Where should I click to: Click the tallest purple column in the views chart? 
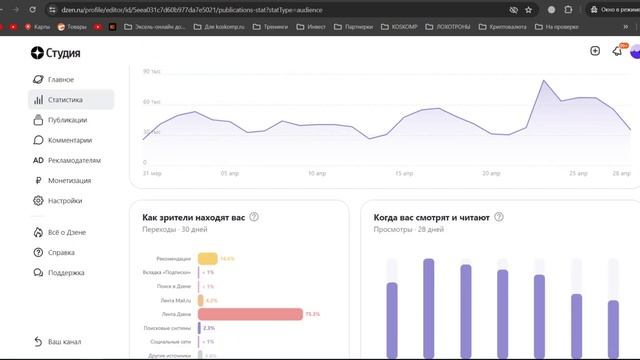pos(429,309)
